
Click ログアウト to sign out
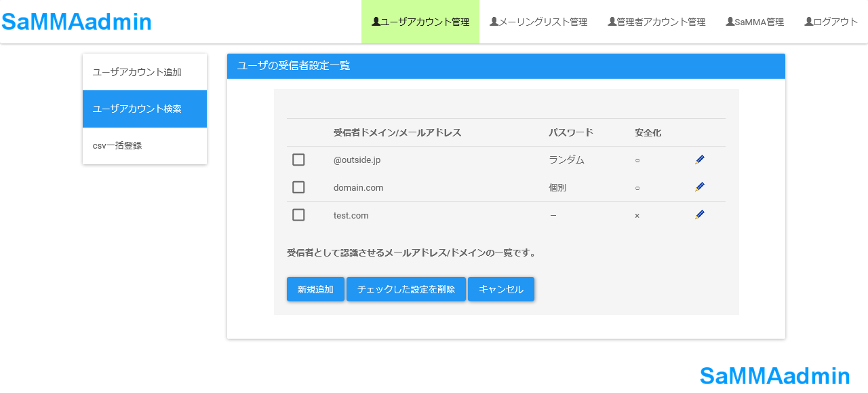coord(831,22)
